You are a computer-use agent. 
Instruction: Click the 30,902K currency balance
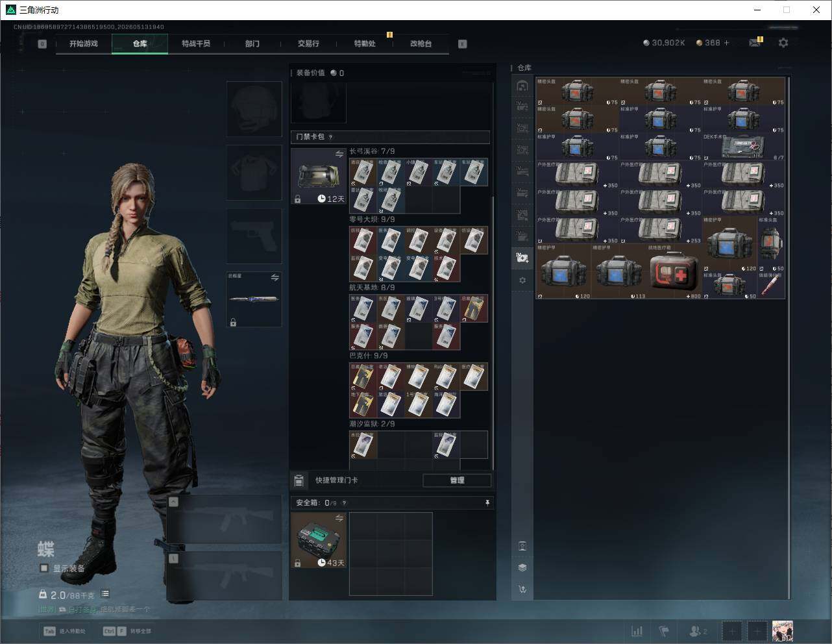[664, 43]
